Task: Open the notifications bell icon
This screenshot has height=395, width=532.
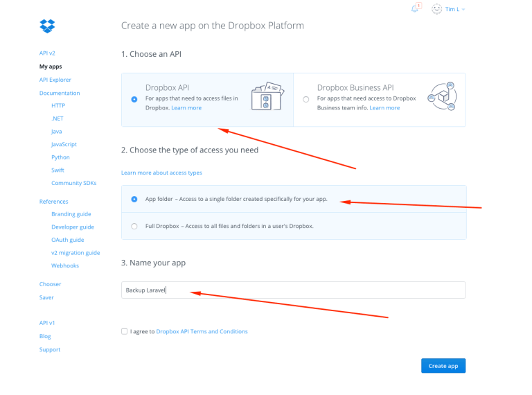Action: point(415,9)
